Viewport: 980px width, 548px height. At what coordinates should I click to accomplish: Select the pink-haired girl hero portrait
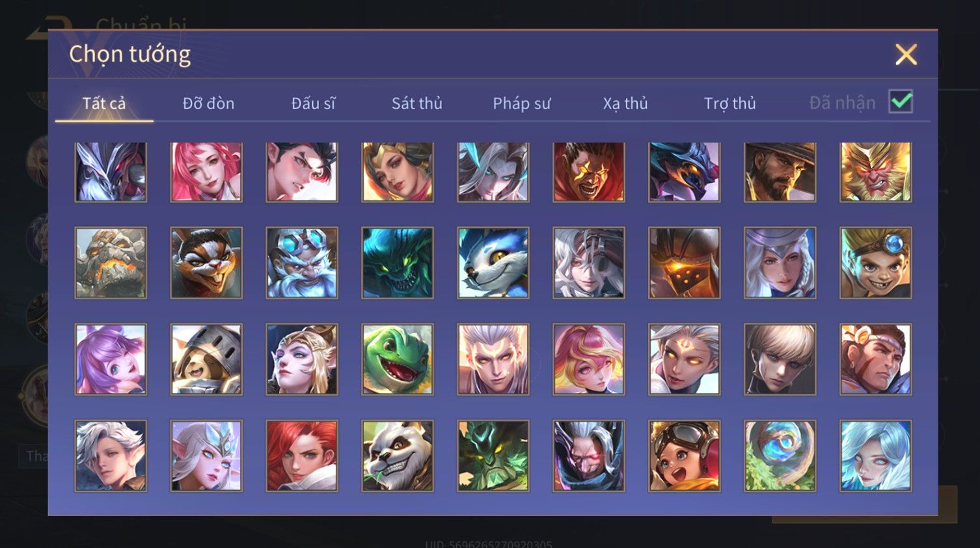[x=206, y=172]
